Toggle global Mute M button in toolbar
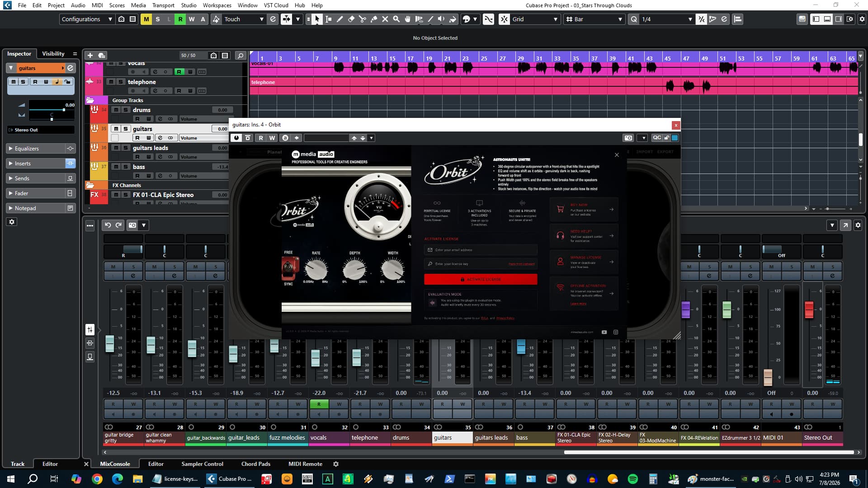Viewport: 868px width, 488px height. [x=146, y=19]
